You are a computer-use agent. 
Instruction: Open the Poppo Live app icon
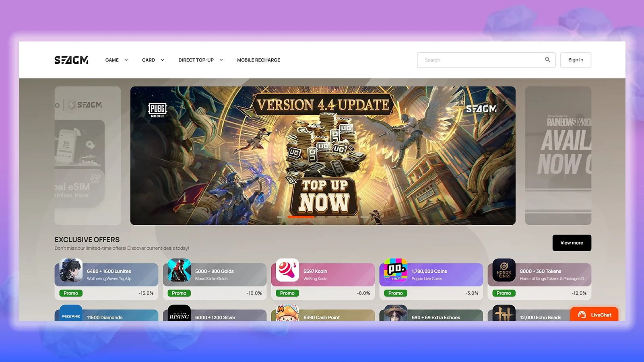(x=396, y=270)
